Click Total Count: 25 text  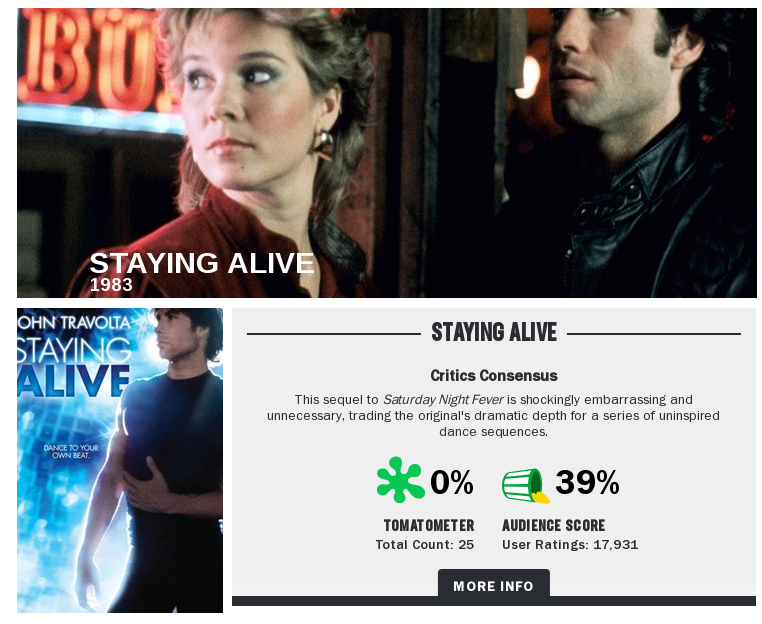[425, 545]
